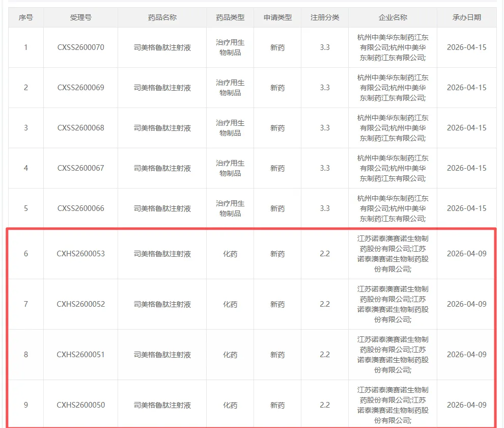This screenshot has width=504, height=428.
Task: Click the 化药 cell in row 7
Action: 230,304
